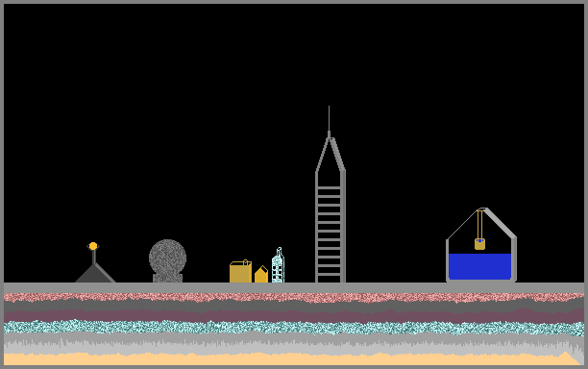Click the speckled gray stone sphere
This screenshot has height=369, width=588.
pyautogui.click(x=167, y=257)
